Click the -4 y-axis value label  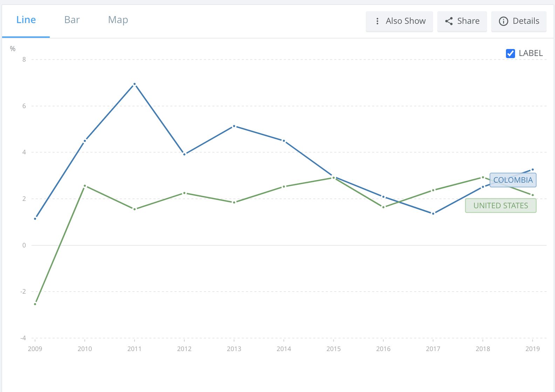tap(23, 338)
